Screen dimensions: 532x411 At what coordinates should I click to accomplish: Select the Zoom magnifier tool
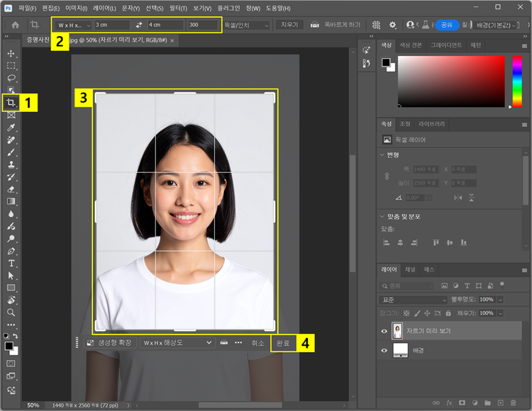[11, 312]
